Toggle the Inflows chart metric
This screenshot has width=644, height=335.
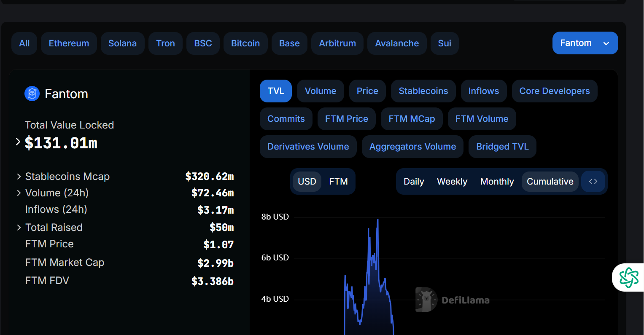(484, 91)
